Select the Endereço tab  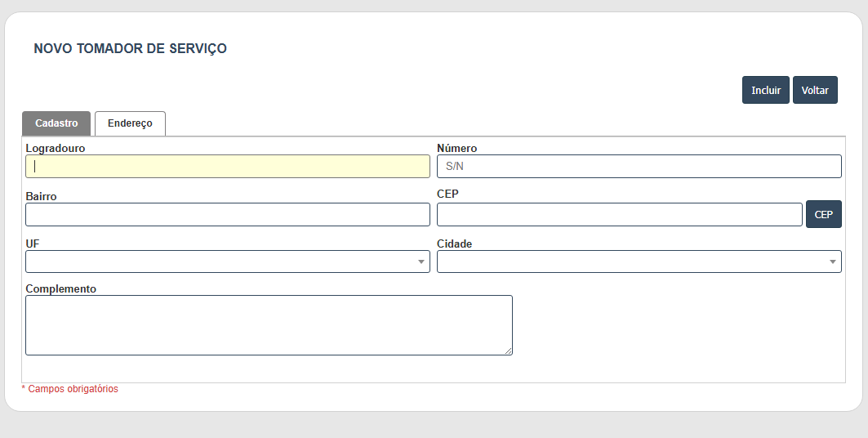coord(130,123)
